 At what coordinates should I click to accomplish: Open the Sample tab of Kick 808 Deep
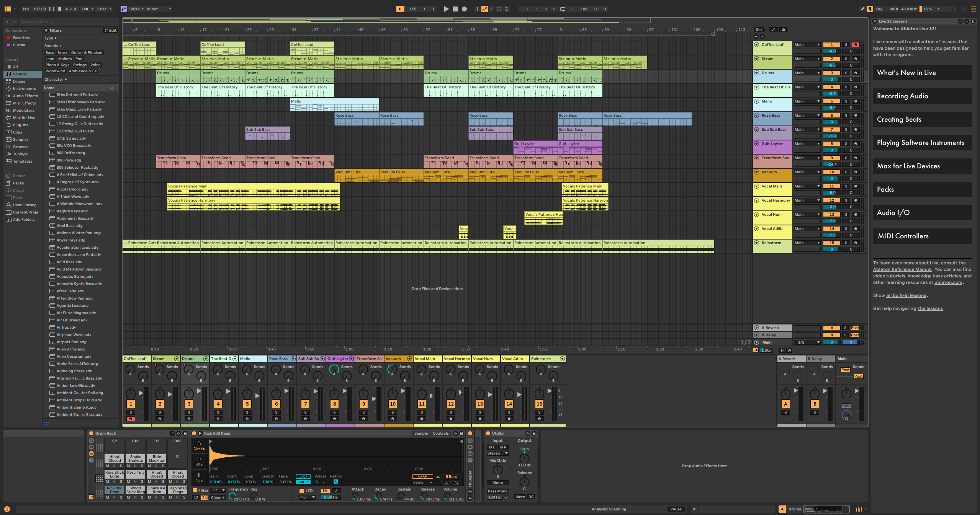point(421,434)
